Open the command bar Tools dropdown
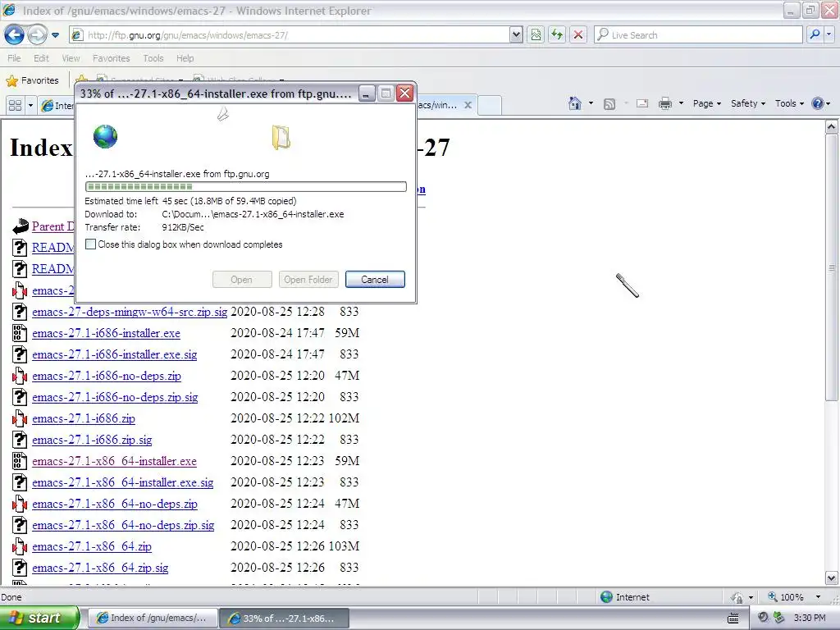Image resolution: width=840 pixels, height=630 pixels. (789, 103)
